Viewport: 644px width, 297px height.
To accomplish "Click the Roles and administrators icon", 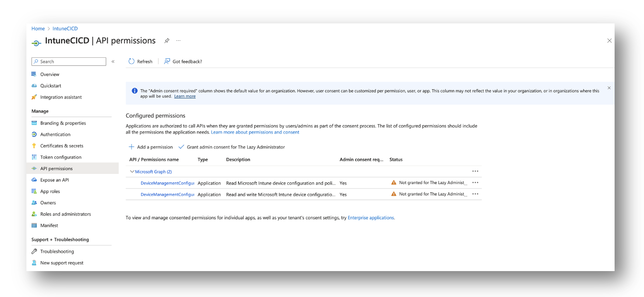I will coord(34,214).
